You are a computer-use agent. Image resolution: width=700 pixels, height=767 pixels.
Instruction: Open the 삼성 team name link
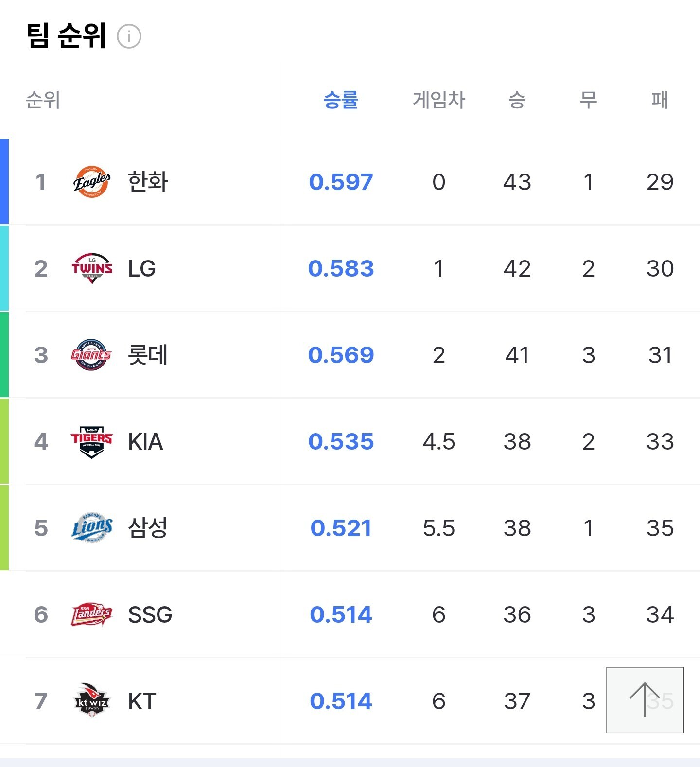[x=148, y=528]
